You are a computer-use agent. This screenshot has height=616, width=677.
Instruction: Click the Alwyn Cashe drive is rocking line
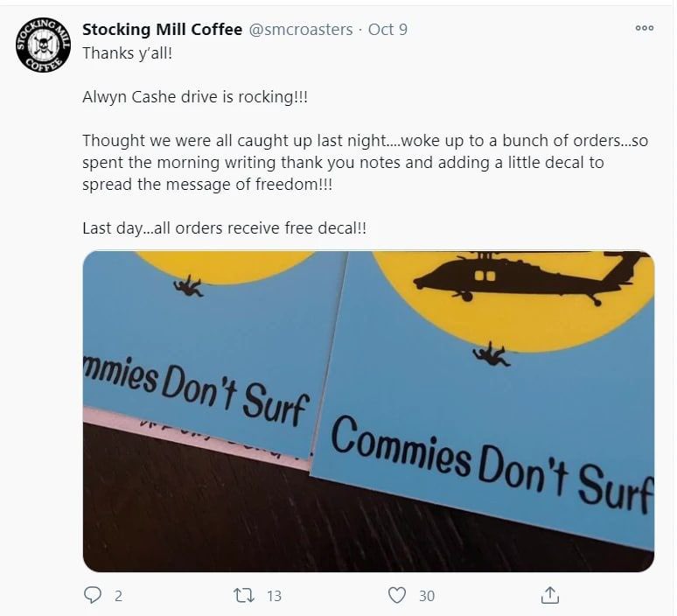[x=195, y=97]
